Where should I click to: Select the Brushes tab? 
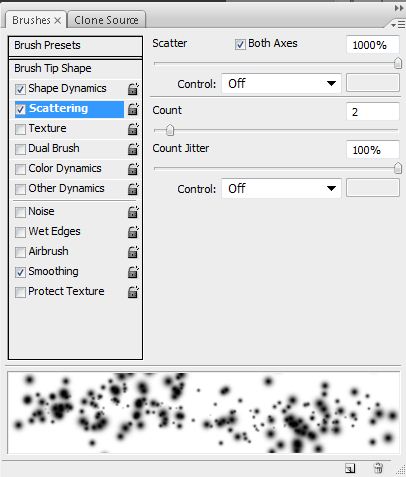tap(31, 20)
